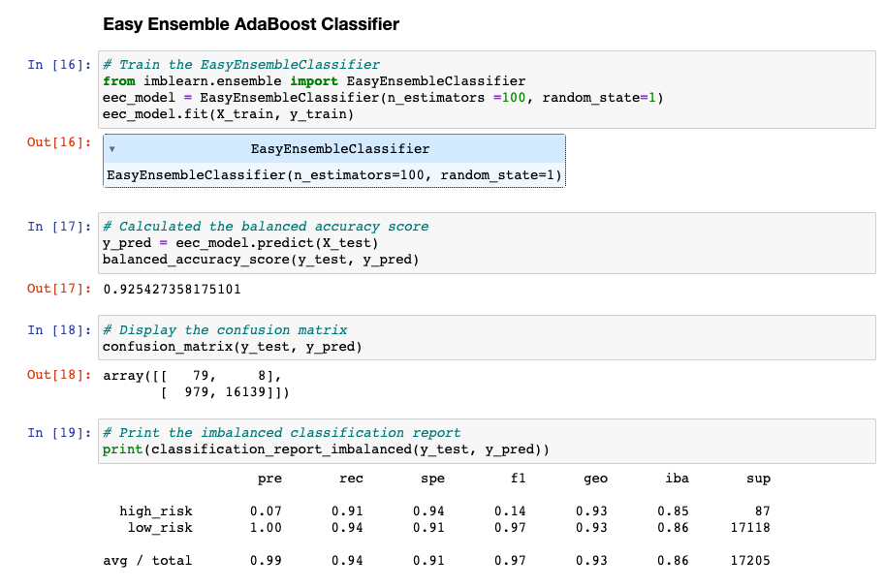Screen dimensions: 885x588
Task: Select the Out[18] prompt label
Action: 59,375
